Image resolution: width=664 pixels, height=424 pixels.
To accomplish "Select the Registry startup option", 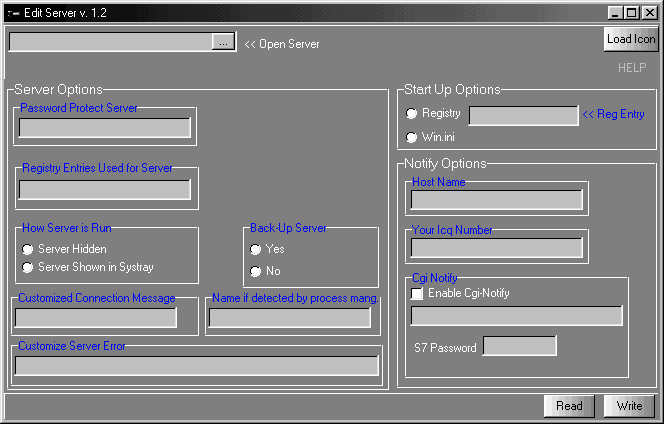I will click(x=412, y=114).
